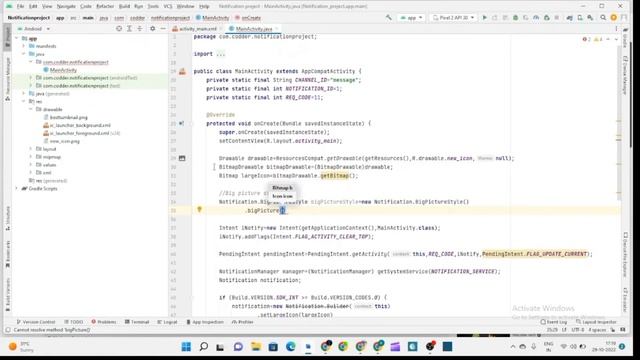Click the Debug app bug icon

(516, 18)
